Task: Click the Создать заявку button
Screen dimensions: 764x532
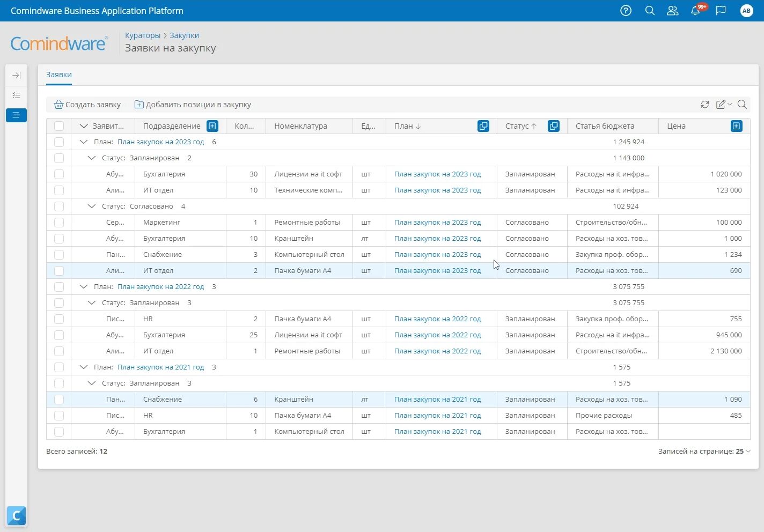Action: tap(87, 104)
